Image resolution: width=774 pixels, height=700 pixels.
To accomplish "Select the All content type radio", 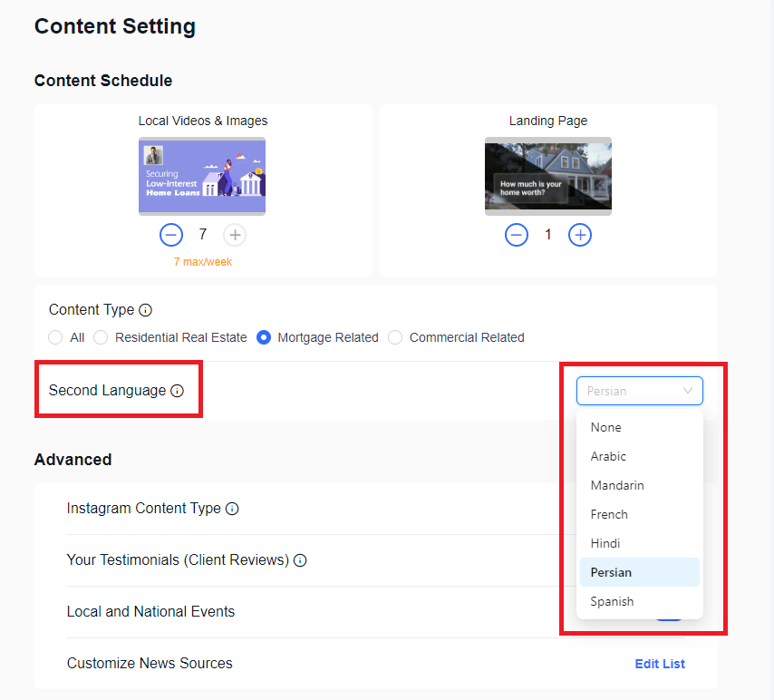I will [x=56, y=337].
